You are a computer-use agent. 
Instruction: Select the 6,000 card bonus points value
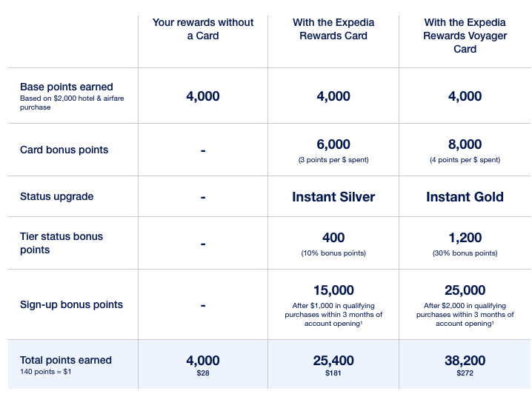tap(333, 144)
